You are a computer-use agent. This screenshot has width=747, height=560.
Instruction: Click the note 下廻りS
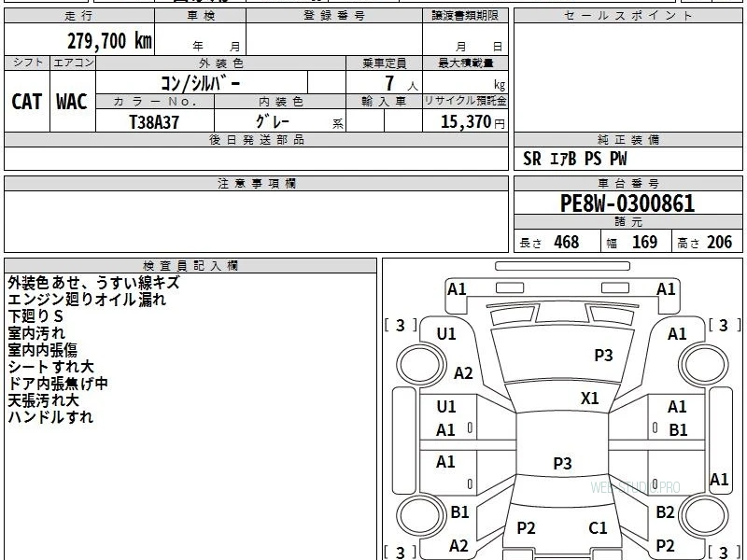(x=35, y=316)
